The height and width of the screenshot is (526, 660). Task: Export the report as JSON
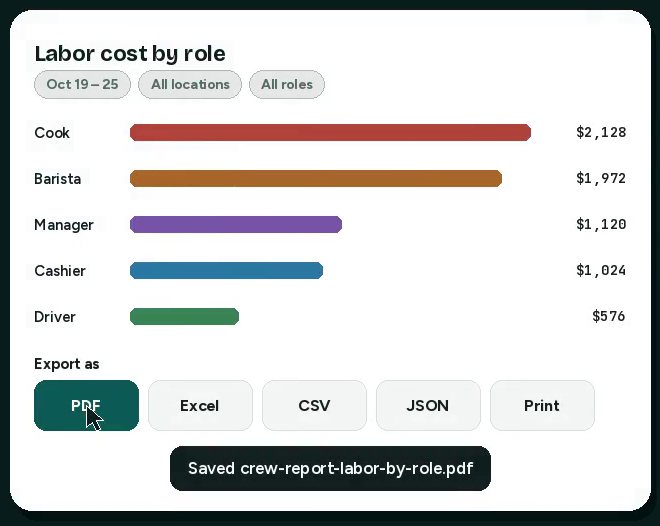coord(428,406)
